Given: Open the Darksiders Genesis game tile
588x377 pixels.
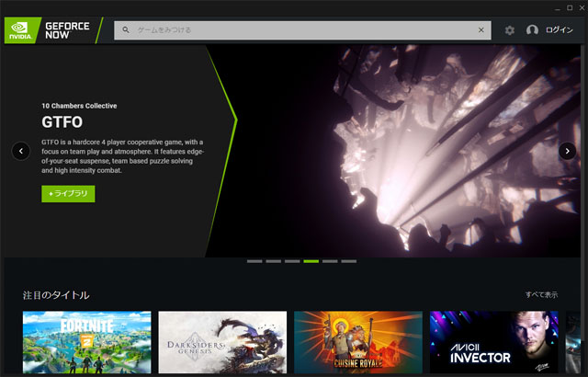Looking at the screenshot, I should tap(222, 342).
